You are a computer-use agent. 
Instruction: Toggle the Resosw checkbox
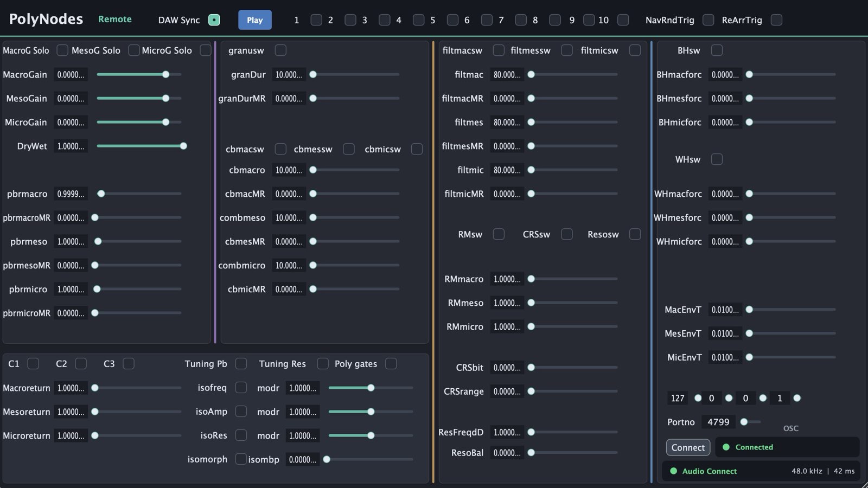(635, 234)
